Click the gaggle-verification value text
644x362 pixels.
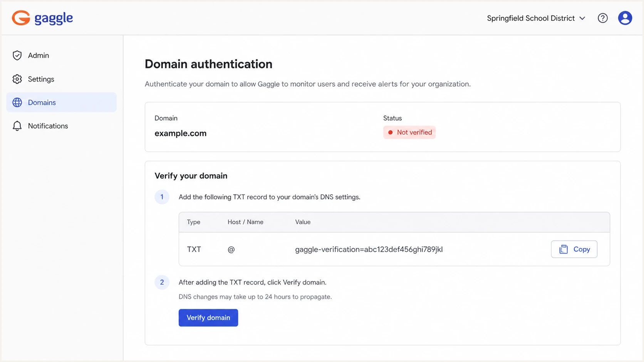coord(369,249)
